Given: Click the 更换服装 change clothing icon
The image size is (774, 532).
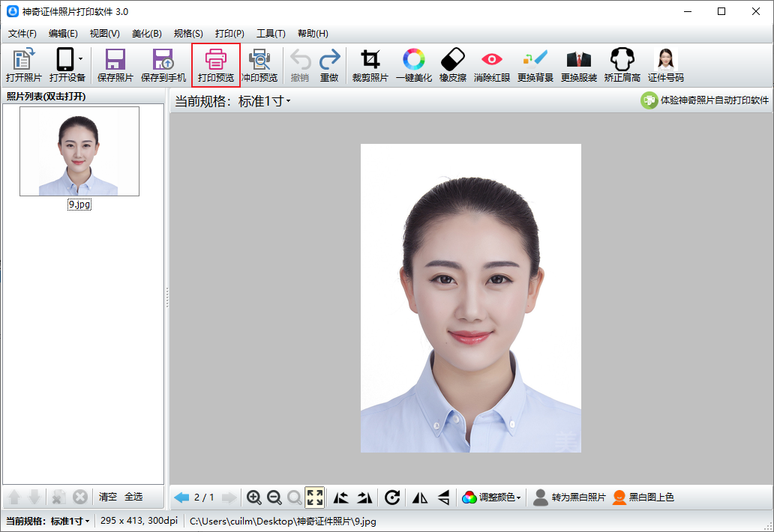Looking at the screenshot, I should (x=578, y=60).
